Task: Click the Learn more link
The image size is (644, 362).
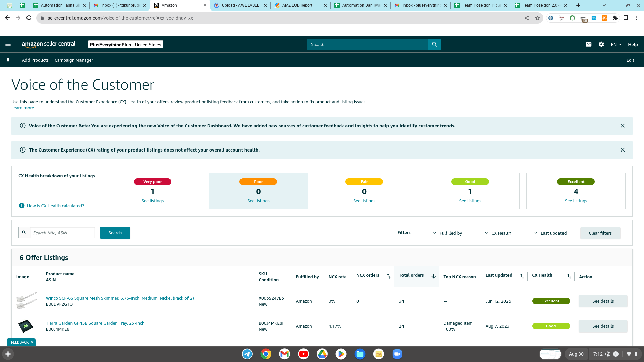Action: 22,108
